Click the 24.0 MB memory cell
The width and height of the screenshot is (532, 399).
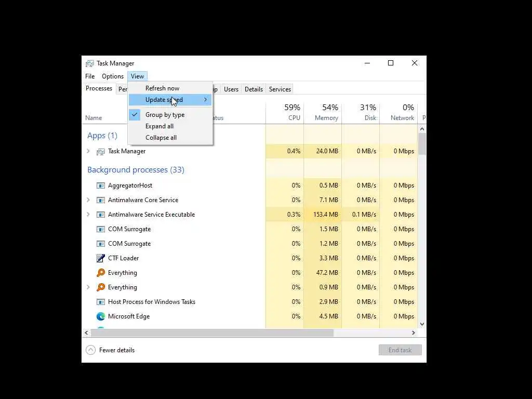(x=323, y=151)
